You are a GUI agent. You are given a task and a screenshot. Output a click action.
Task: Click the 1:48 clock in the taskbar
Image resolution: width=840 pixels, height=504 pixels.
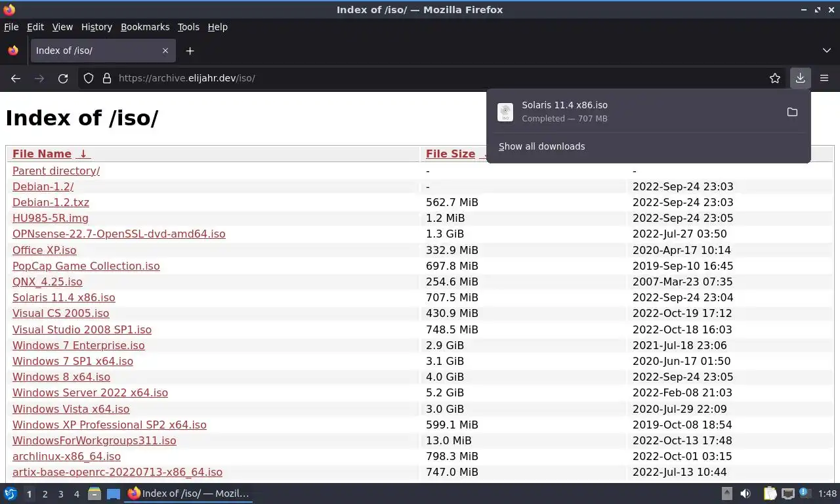[x=828, y=493]
